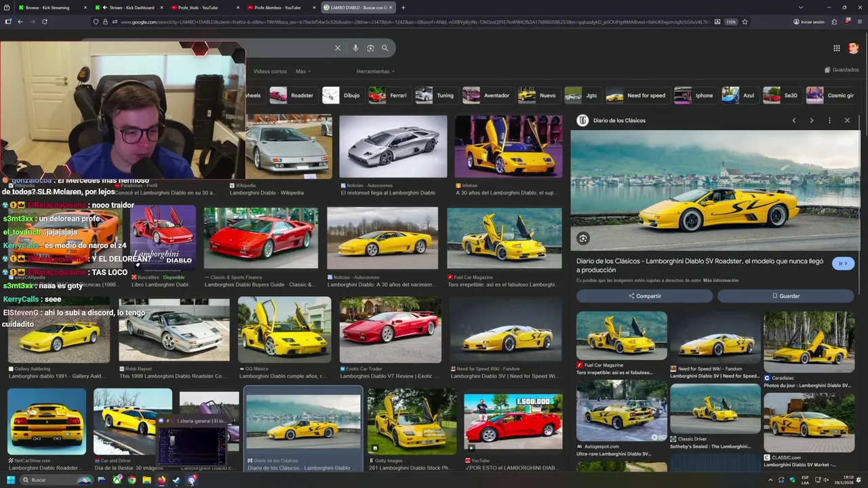Select the Jgtc filter chip
The width and height of the screenshot is (868, 488).
click(x=583, y=96)
